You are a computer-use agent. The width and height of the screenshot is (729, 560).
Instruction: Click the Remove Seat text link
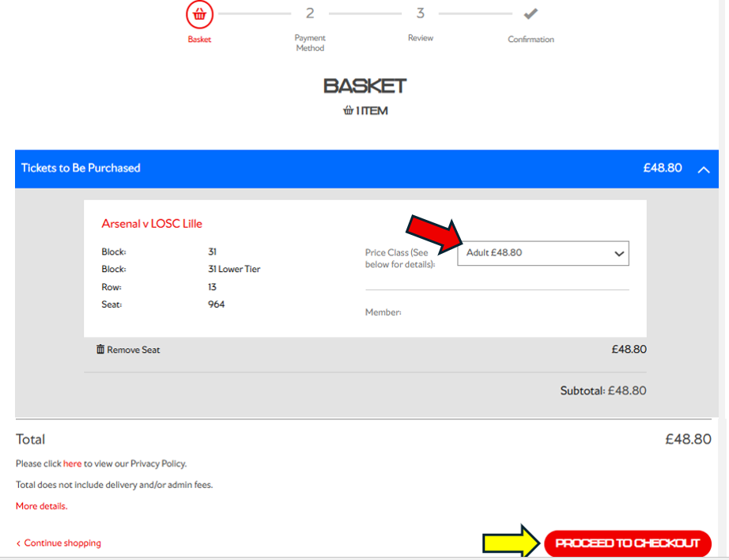click(134, 350)
